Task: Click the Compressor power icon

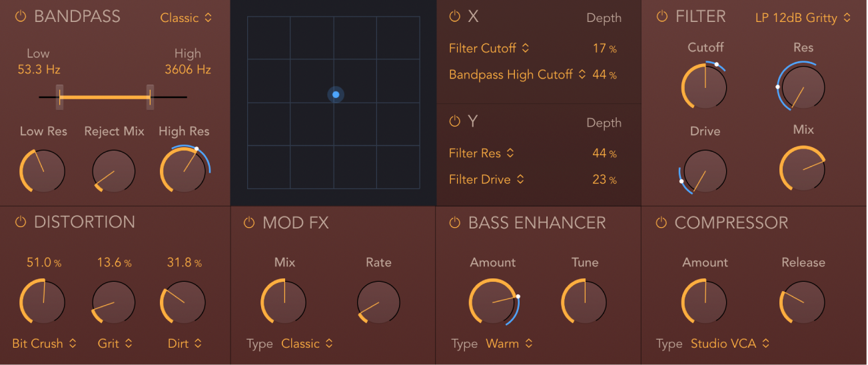Action: [x=661, y=222]
